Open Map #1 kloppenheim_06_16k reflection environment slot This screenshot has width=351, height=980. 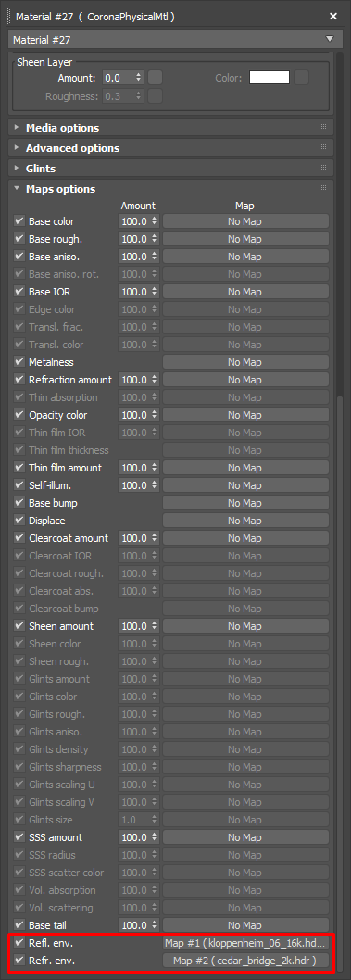245,943
